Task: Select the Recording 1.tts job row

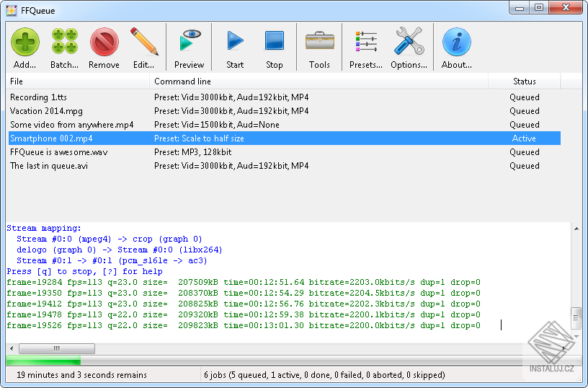Action: (x=285, y=97)
